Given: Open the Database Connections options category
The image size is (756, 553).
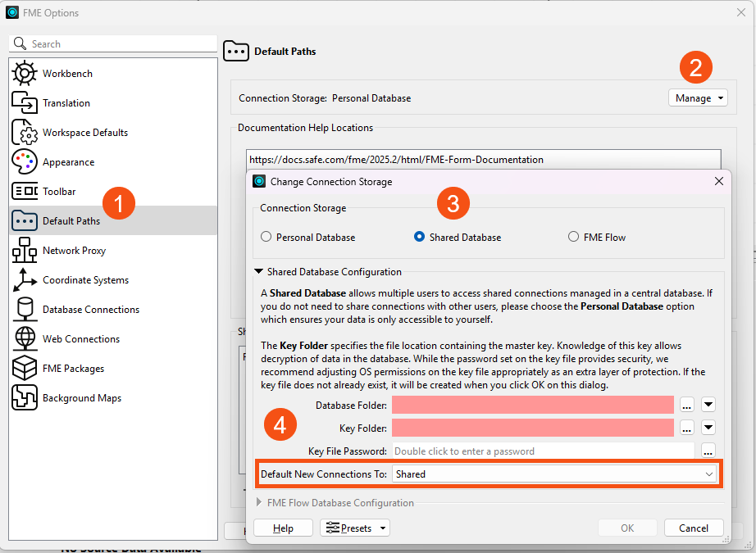Looking at the screenshot, I should 113,309.
